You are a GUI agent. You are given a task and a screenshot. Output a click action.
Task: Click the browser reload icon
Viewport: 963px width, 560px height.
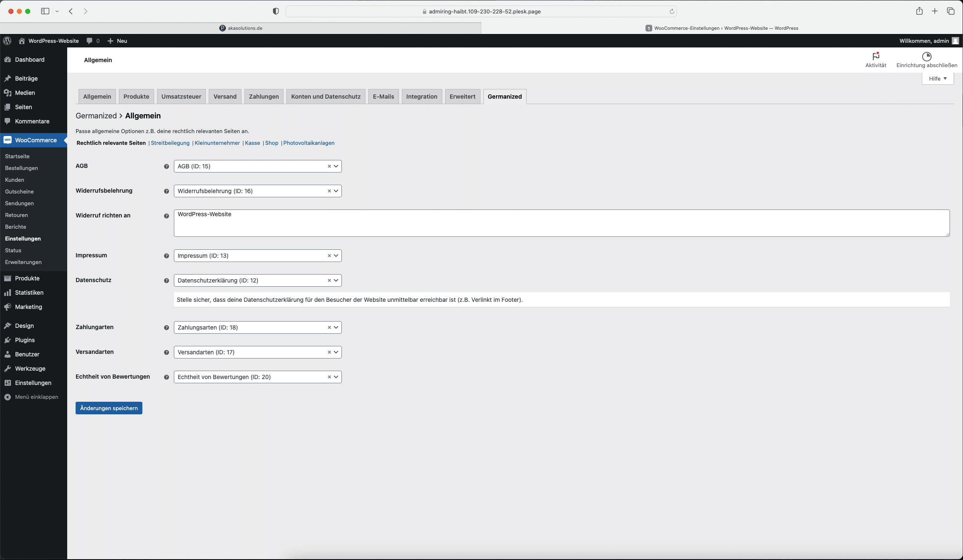pos(672,11)
